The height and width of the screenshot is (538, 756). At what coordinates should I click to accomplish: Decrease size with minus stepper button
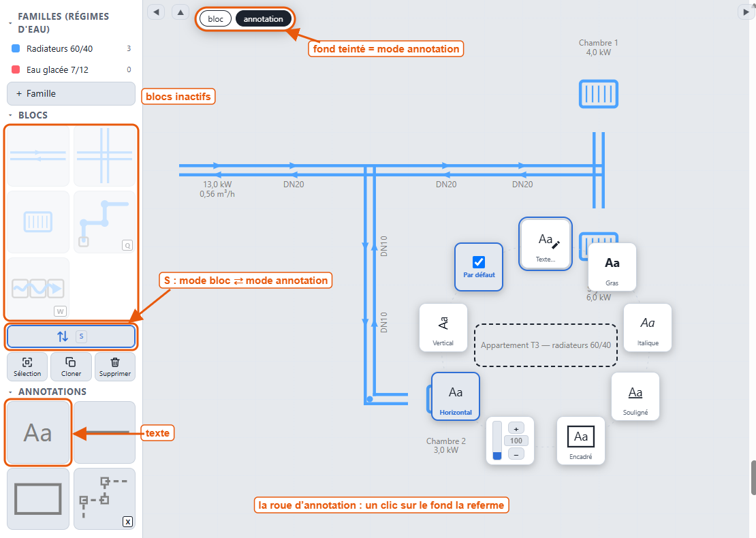point(516,454)
